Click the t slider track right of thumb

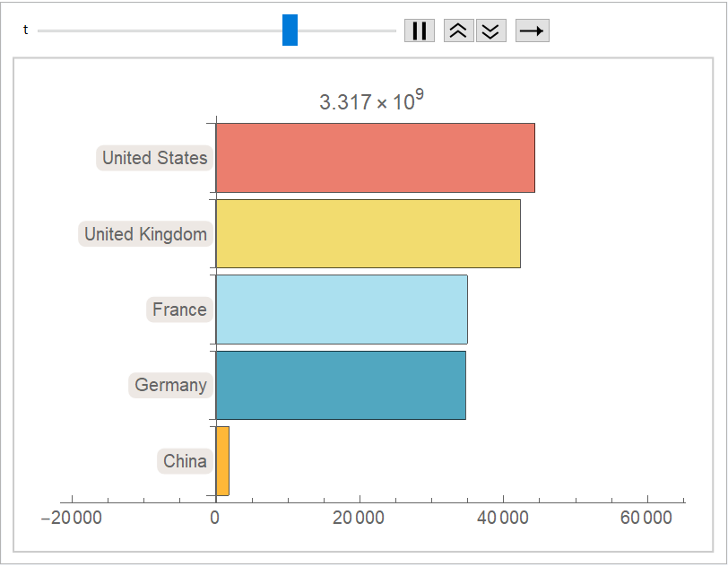[x=346, y=31]
